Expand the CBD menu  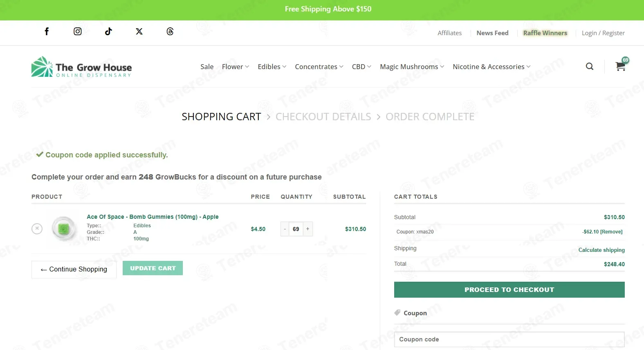[x=361, y=67]
